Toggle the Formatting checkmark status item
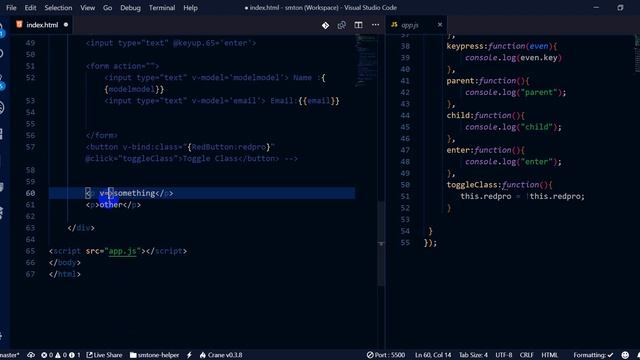This screenshot has height=360, width=640. (593, 355)
